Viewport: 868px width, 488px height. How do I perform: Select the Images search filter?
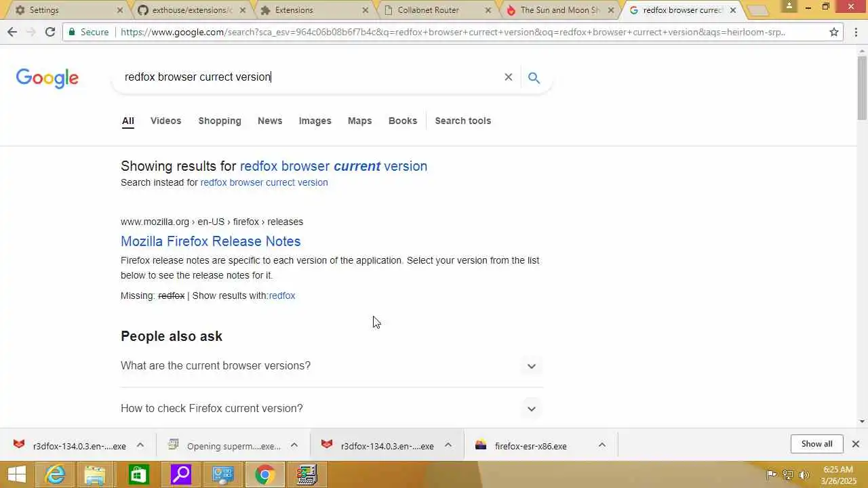click(x=315, y=121)
